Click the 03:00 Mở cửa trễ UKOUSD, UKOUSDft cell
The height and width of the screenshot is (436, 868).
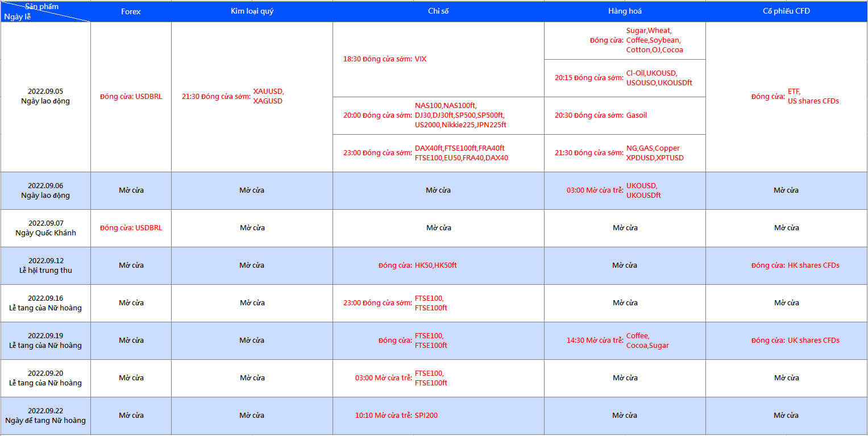pyautogui.click(x=625, y=190)
